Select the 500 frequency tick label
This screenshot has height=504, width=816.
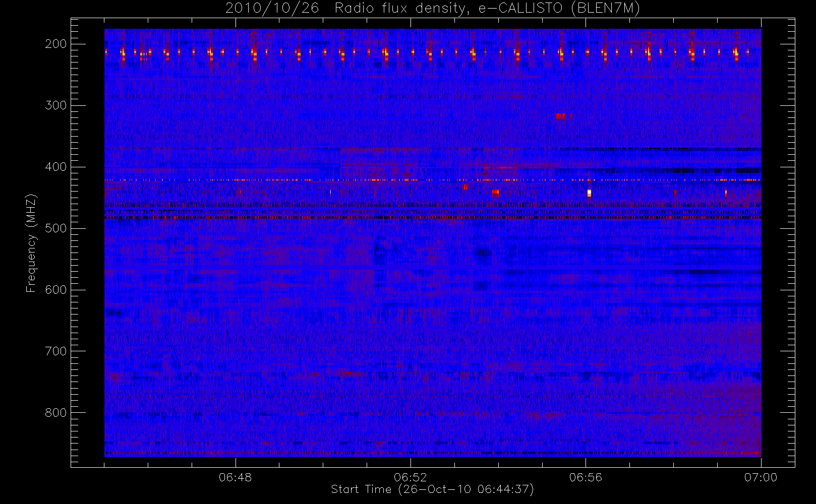56,228
